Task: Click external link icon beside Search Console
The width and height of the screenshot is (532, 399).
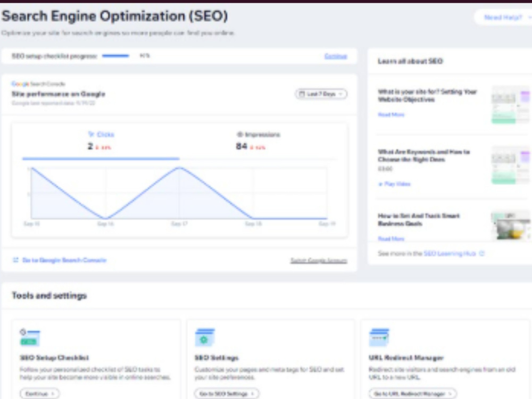Action: pyautogui.click(x=15, y=260)
